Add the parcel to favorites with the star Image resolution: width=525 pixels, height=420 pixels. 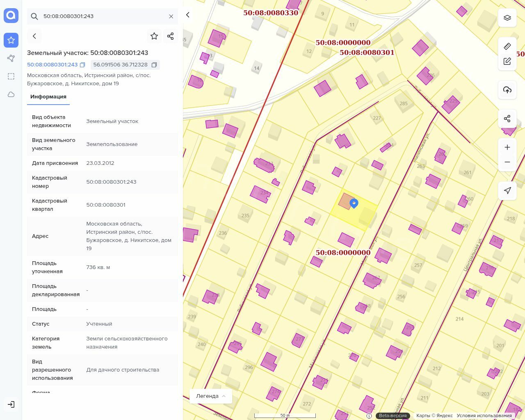pyautogui.click(x=154, y=36)
